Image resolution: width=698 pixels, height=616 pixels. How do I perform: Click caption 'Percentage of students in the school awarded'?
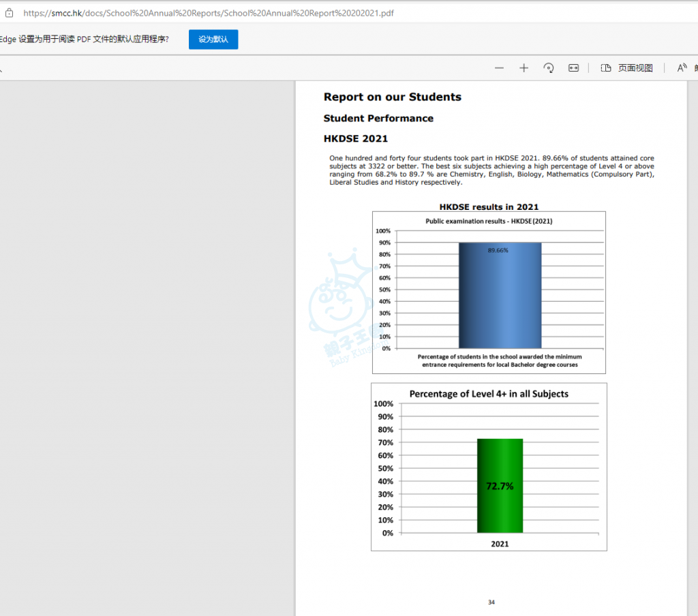coord(500,360)
